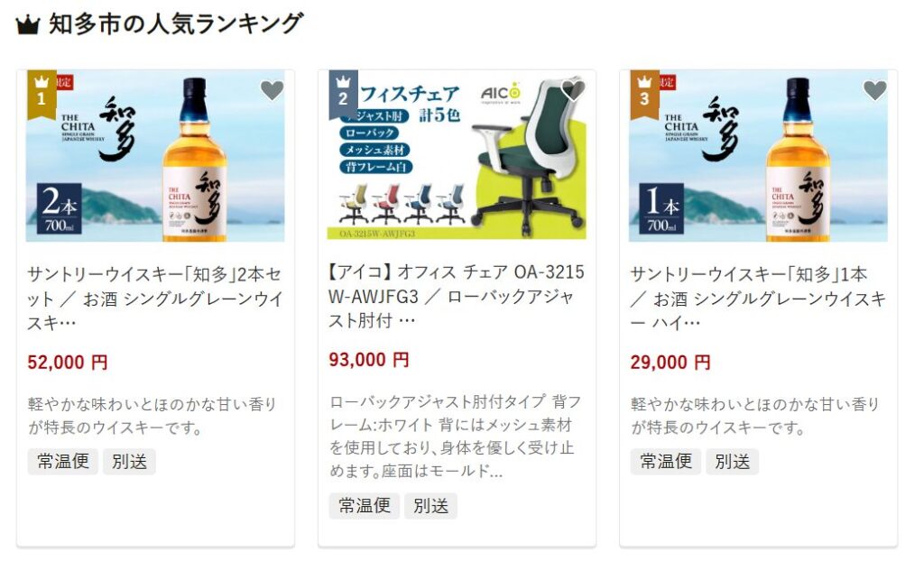Open the サントリーウイスキー「知多」1本 title link
Image resolution: width=924 pixels, height=561 pixels.
tap(758, 299)
